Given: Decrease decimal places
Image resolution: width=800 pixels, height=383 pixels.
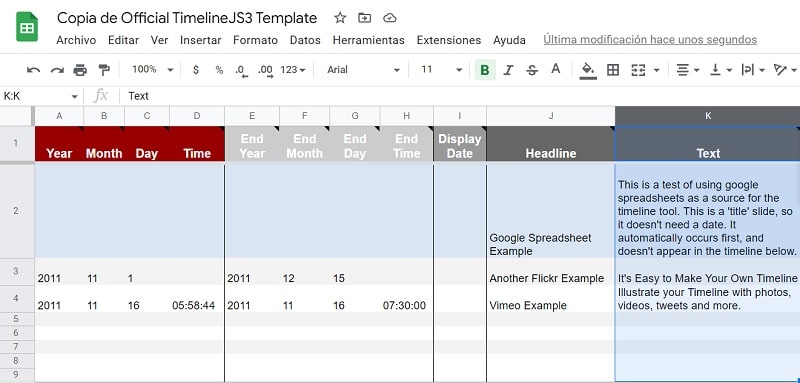Looking at the screenshot, I should point(241,71).
